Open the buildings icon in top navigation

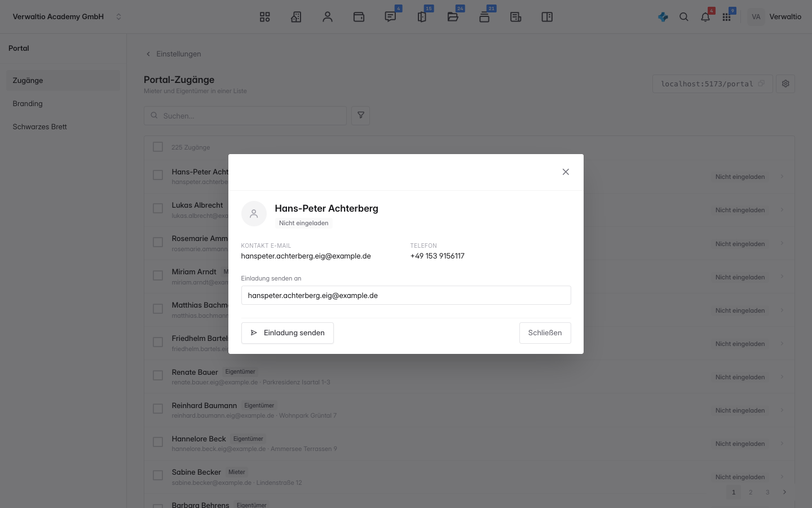296,17
